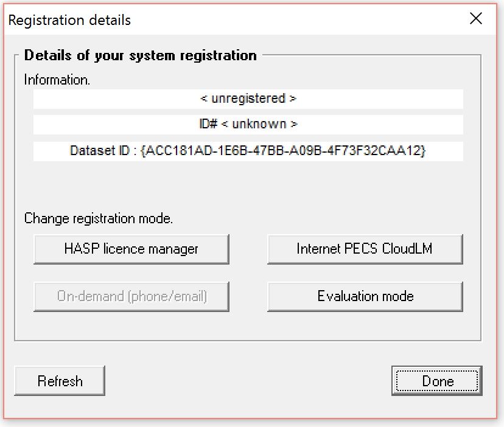Click empty space between Refresh and Done
This screenshot has height=427, width=504.
click(248, 381)
